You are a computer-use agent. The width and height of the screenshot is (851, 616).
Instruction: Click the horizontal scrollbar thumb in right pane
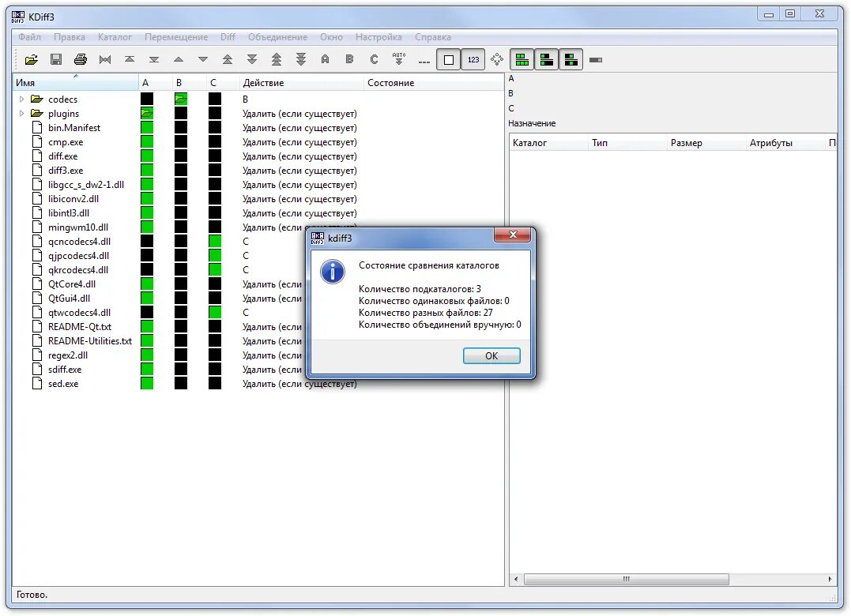[626, 579]
